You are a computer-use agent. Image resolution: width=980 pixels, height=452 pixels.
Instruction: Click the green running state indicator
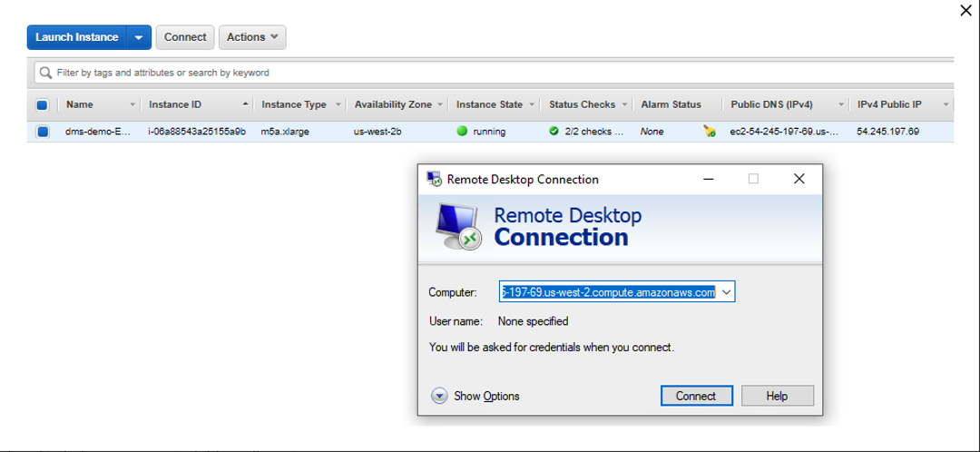coord(462,132)
